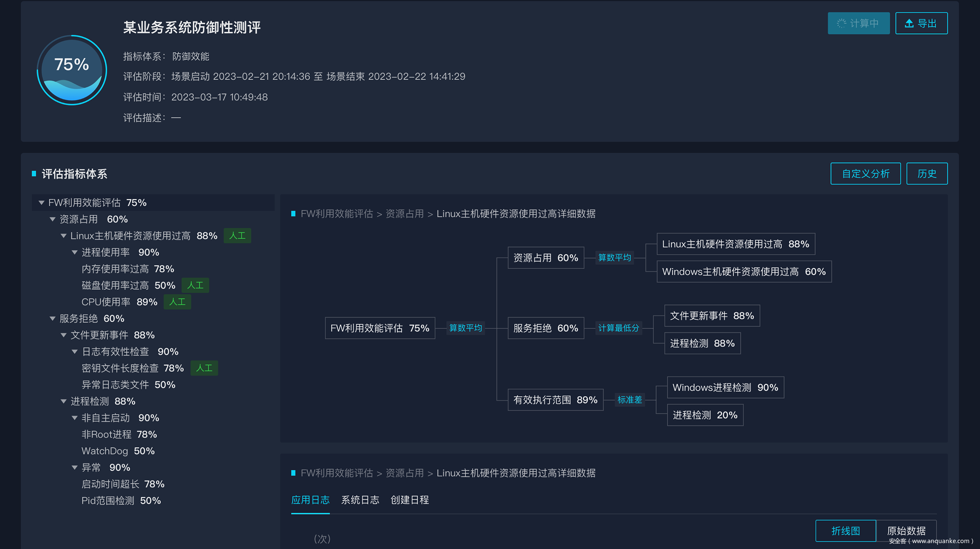The height and width of the screenshot is (549, 980).
Task: Click 人工 tag beside CPU使用率
Action: click(177, 302)
